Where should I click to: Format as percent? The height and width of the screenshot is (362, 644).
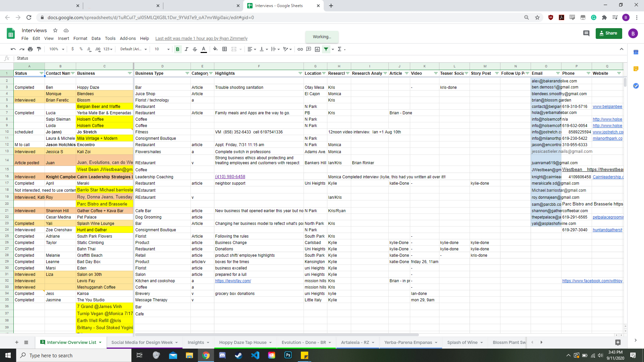pos(81,49)
